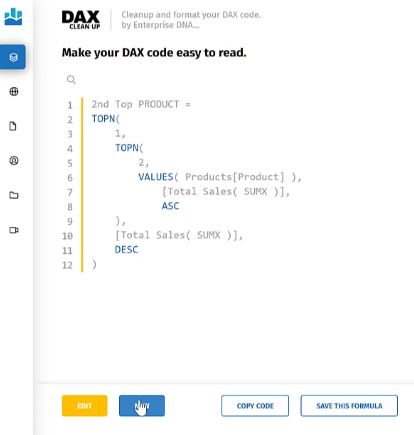The image size is (414, 435).
Task: Open the user account icon in sidebar
Action: point(14,161)
